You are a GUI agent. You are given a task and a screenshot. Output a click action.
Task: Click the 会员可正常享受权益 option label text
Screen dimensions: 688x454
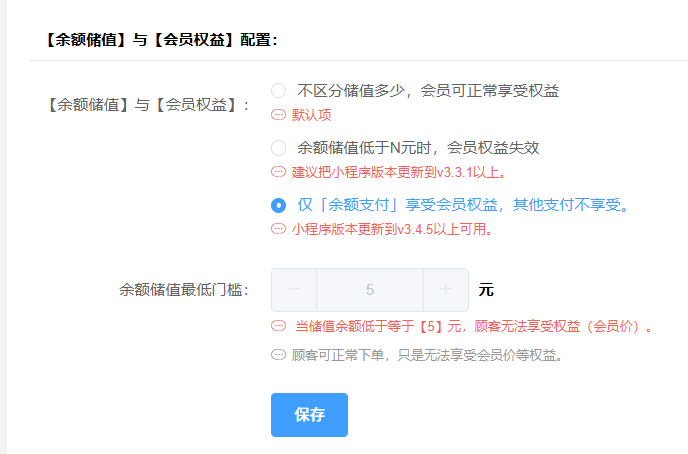tap(490, 91)
